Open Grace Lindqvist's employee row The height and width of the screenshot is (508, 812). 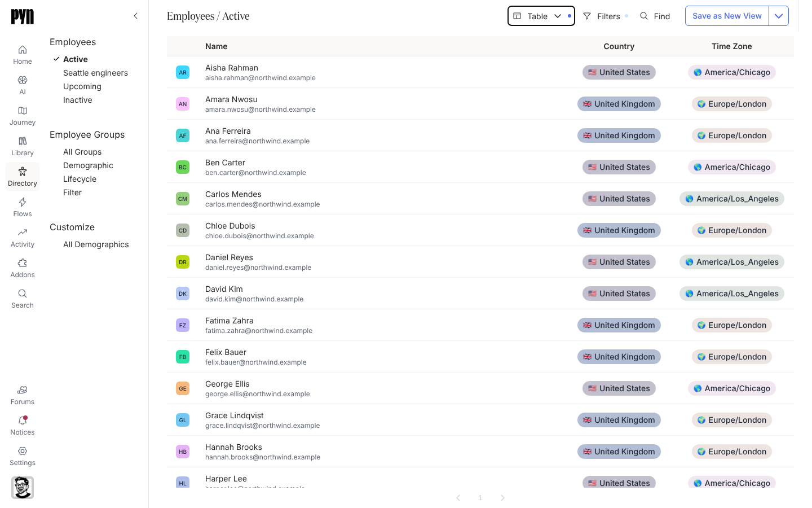(480, 420)
